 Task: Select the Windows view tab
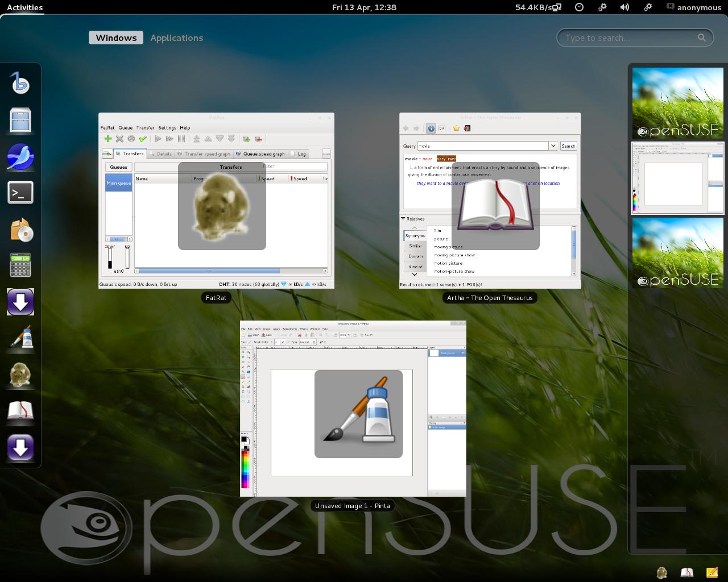(116, 38)
